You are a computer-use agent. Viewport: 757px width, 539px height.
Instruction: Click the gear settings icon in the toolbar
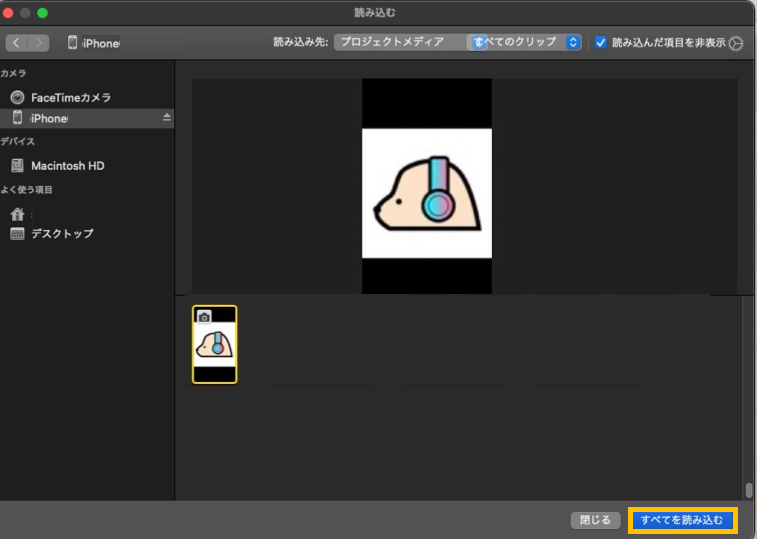point(736,43)
